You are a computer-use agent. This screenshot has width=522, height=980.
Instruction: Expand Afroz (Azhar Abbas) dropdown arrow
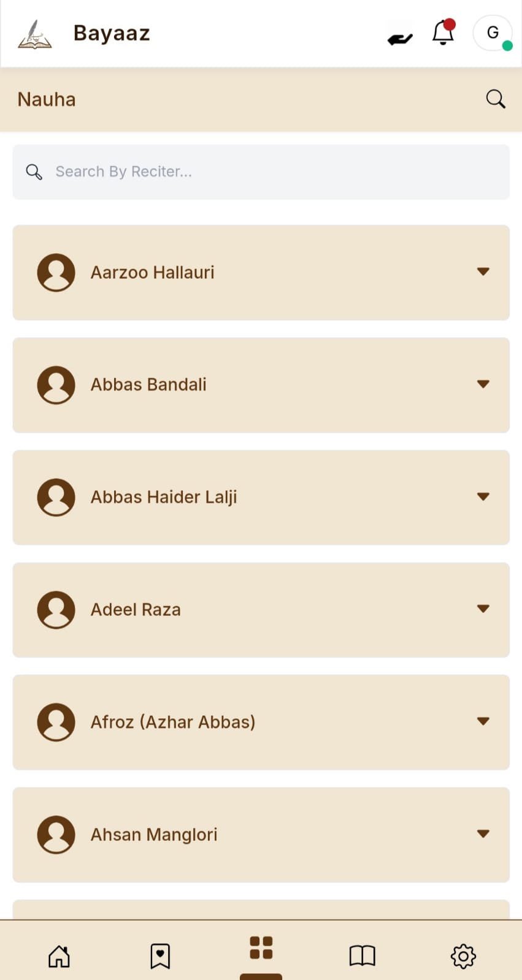point(483,721)
